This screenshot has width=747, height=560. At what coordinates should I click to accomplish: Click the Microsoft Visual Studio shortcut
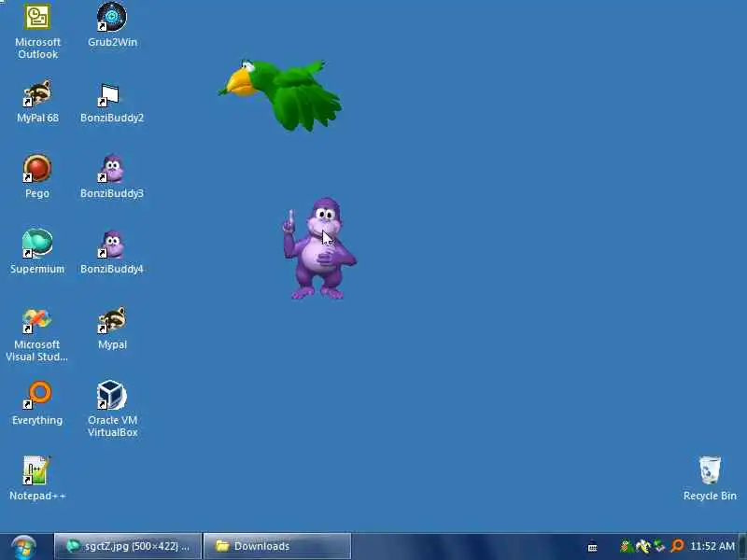(x=36, y=335)
